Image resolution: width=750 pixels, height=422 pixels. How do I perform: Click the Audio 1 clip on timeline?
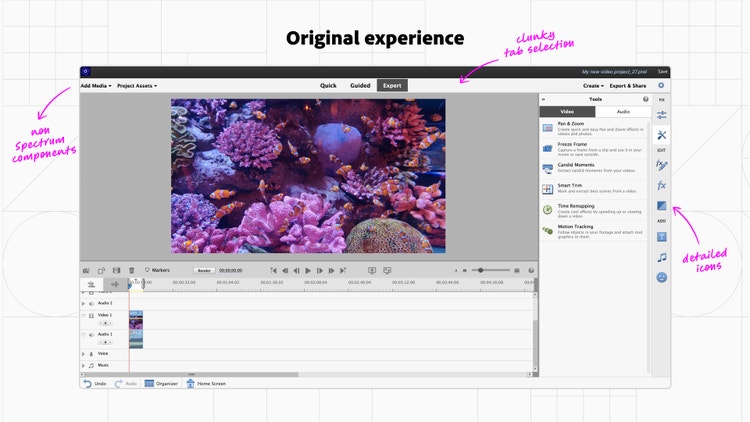point(136,339)
